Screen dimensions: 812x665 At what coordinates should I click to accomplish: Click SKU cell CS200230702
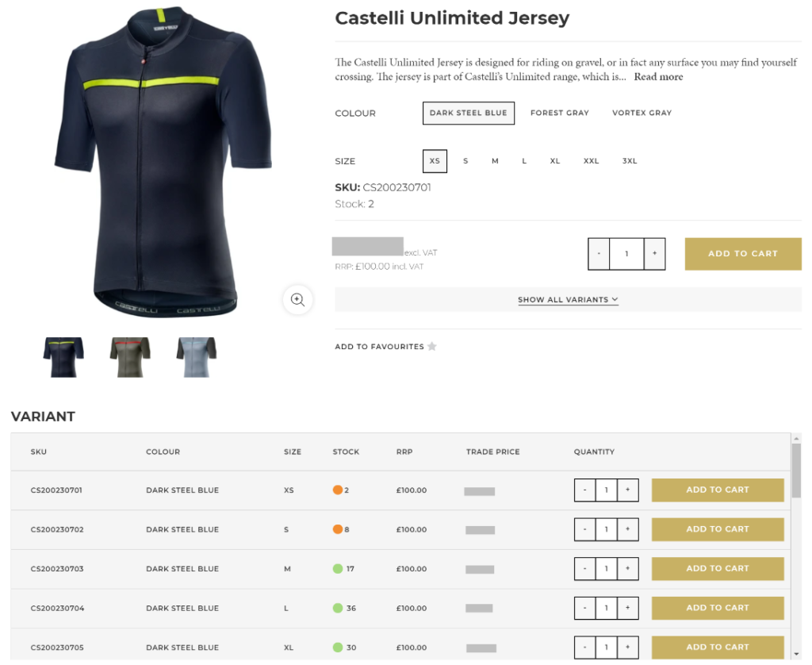[x=57, y=529]
